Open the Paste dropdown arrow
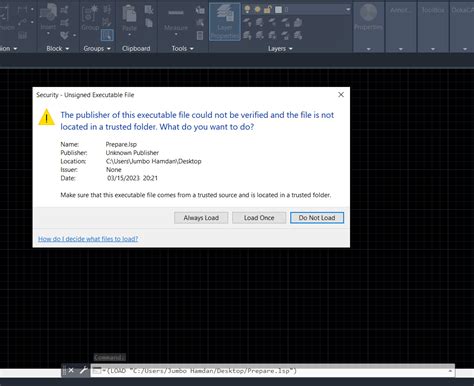This screenshot has height=386, width=474. 129,34
